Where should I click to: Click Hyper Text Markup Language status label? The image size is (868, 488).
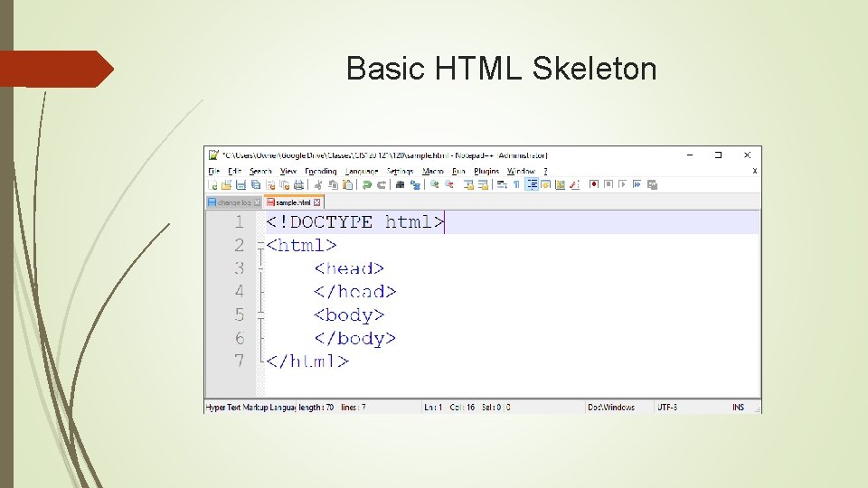250,408
